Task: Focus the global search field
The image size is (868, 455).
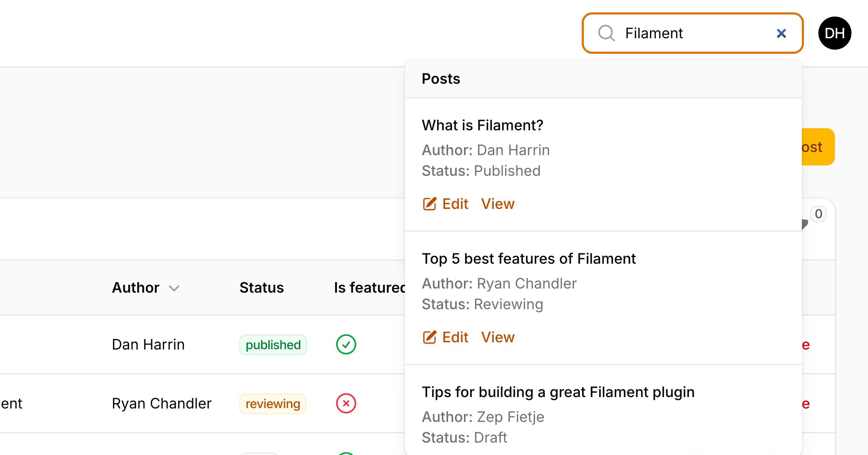Action: click(693, 33)
